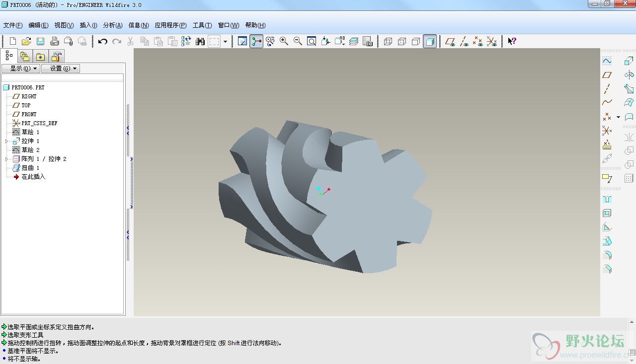636x364 pixels.
Task: Toggle datum axes display
Action: [464, 41]
